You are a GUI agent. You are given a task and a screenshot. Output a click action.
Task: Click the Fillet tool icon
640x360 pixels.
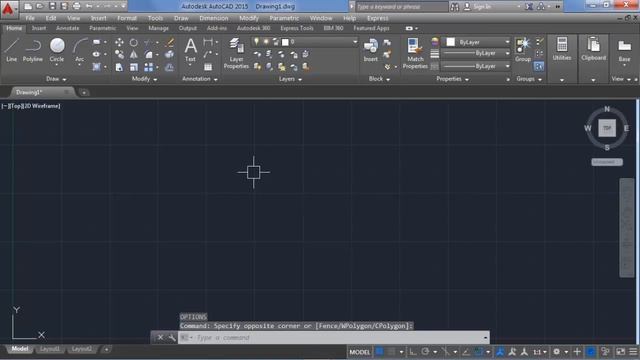coord(149,55)
